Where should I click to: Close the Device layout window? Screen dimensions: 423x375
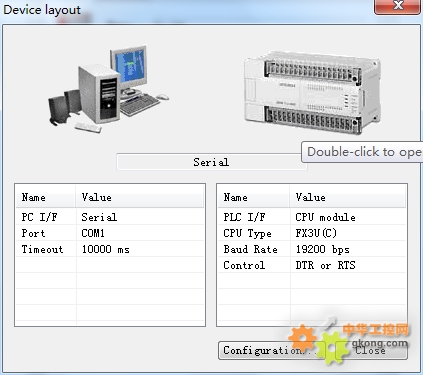(397, 6)
